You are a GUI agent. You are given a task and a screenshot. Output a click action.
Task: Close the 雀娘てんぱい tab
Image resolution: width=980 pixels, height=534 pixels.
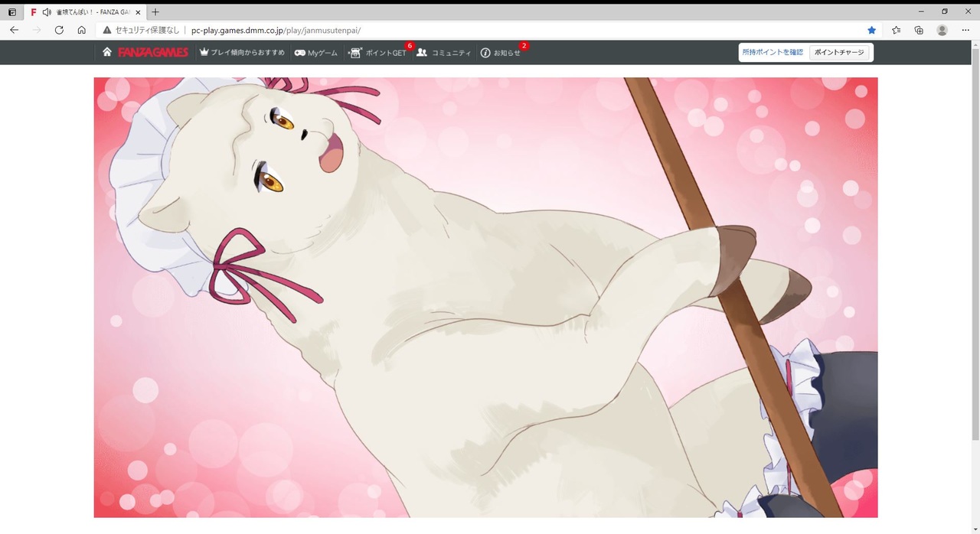tap(138, 12)
